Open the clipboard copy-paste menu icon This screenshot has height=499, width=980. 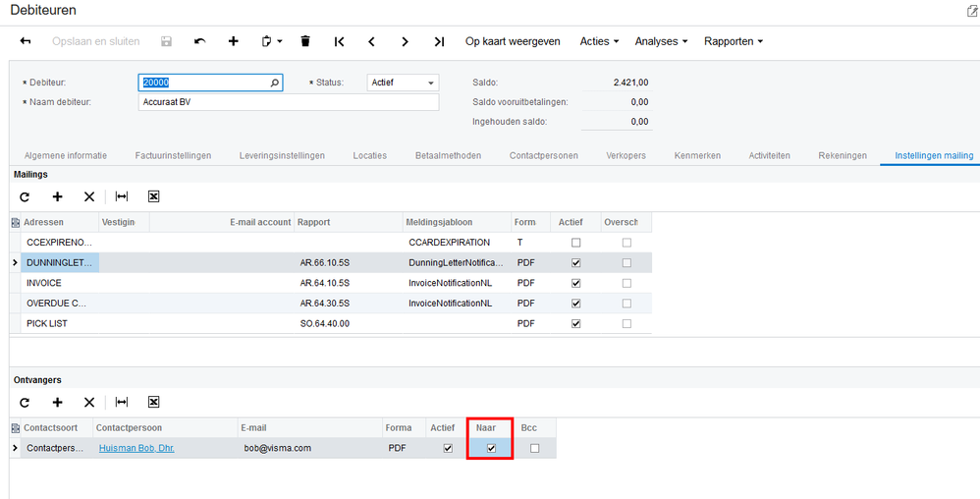click(x=271, y=41)
